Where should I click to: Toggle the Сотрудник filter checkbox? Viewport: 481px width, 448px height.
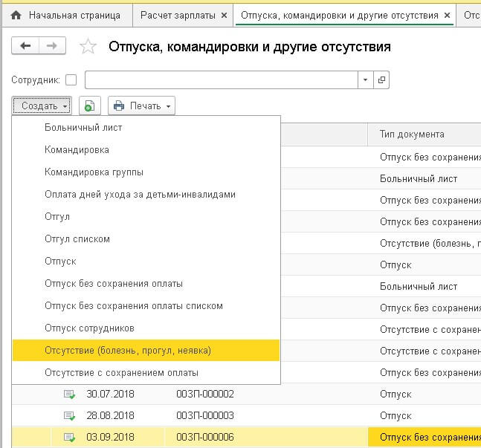71,80
